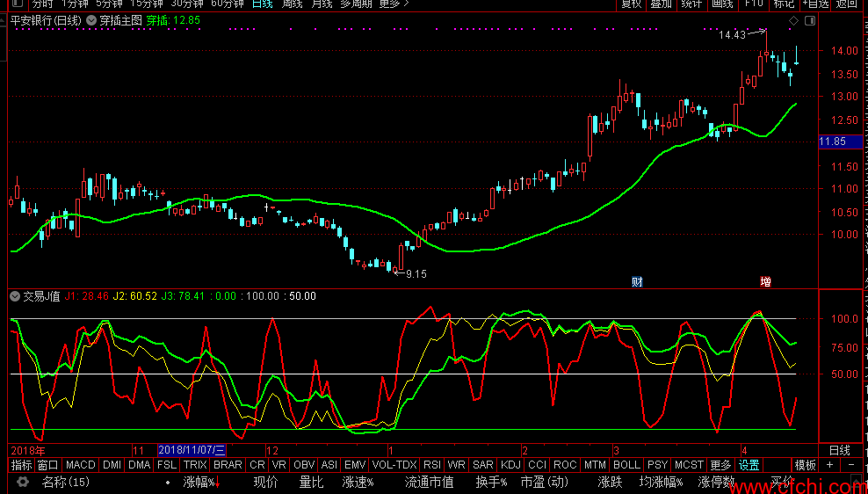Screen dimensions: 868x494
Task: Click the 11.85 price label on axis
Action: (832, 142)
